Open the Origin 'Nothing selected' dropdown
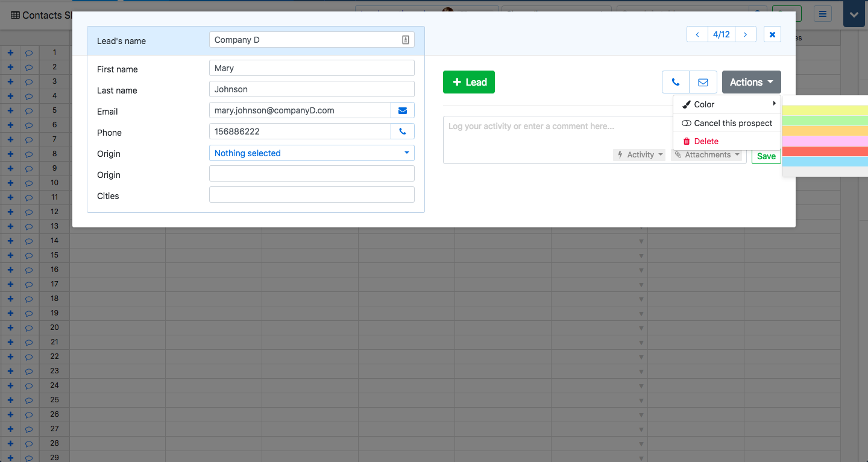The image size is (868, 462). (312, 153)
